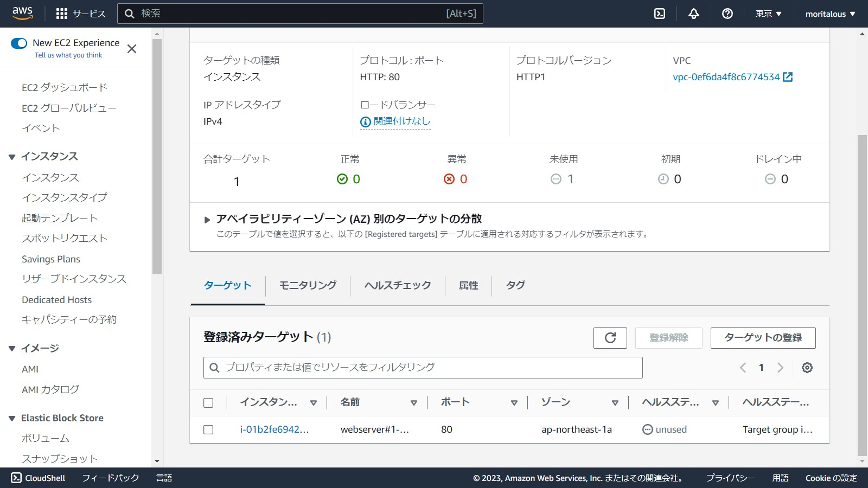Click the AWS logo home icon
Image resolution: width=868 pixels, height=488 pixels.
(x=23, y=13)
